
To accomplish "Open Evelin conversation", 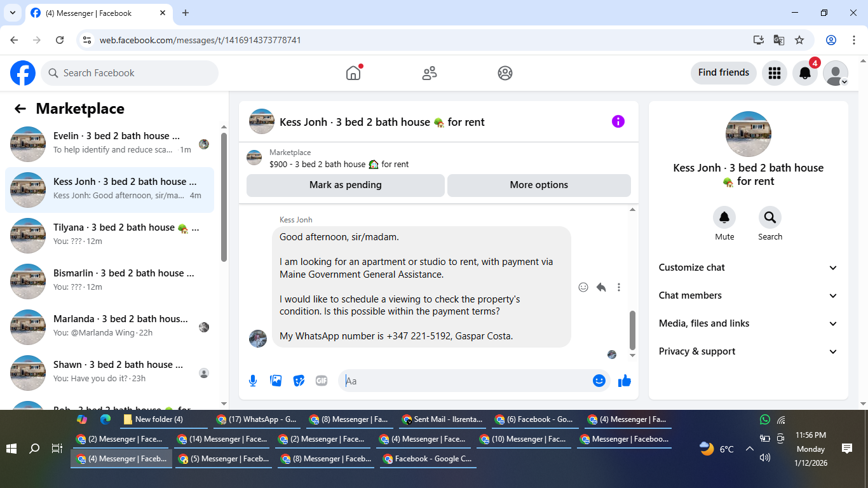I will 110,144.
